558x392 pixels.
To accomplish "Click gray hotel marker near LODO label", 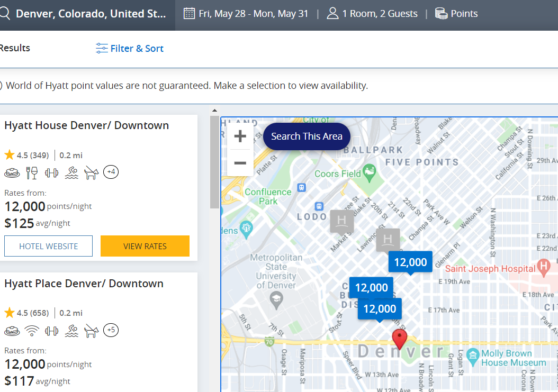I will (x=342, y=222).
